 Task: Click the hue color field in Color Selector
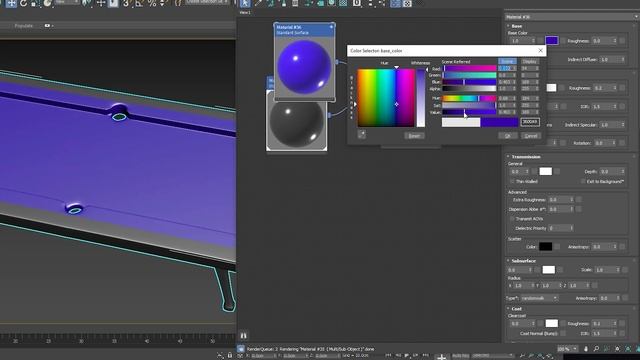(x=386, y=98)
